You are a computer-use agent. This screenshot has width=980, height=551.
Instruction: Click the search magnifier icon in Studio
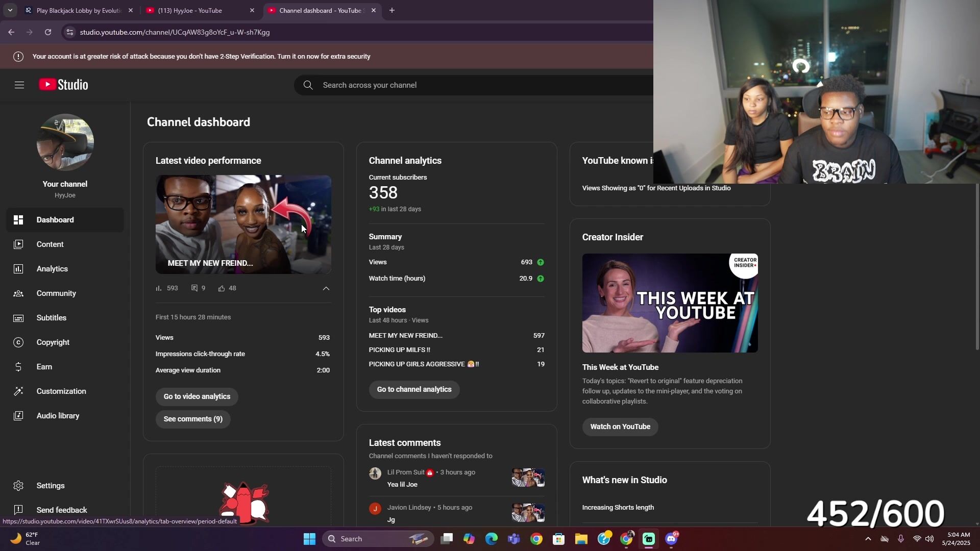(308, 85)
